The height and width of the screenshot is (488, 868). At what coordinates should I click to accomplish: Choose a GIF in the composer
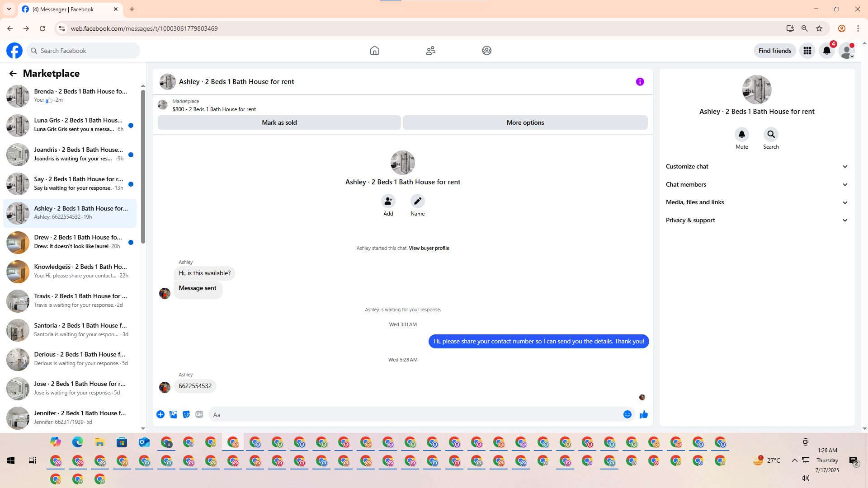(199, 414)
